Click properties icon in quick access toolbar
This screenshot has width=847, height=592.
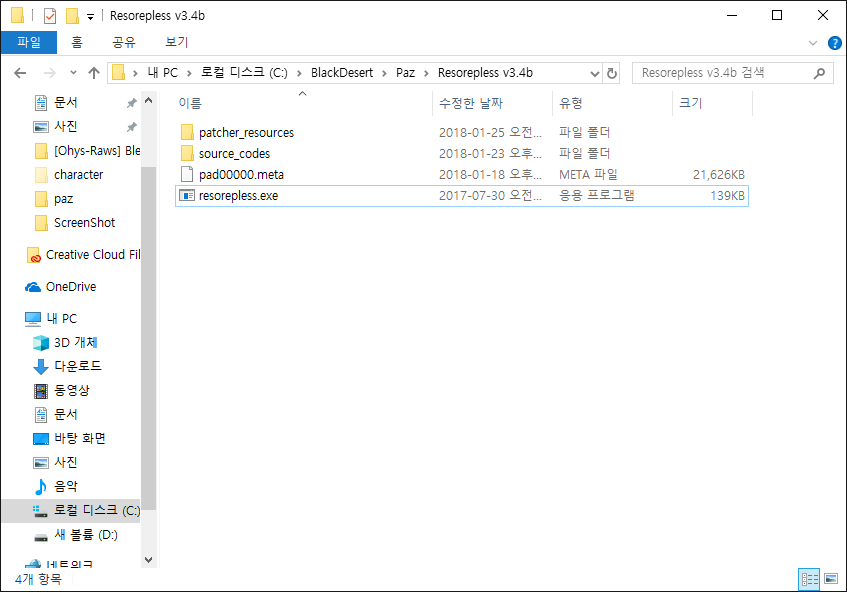(x=48, y=16)
